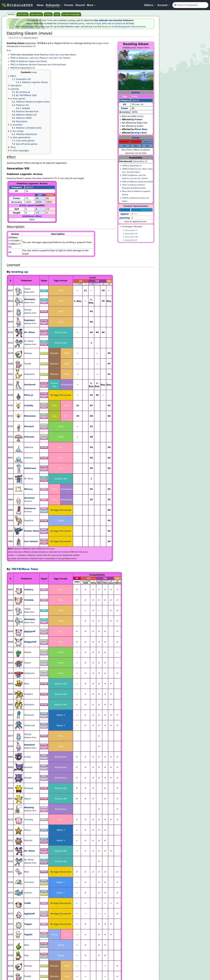Viewport: 210px width, 980px height.
Task: Click the Bulbagarden logo
Action: point(17,5)
